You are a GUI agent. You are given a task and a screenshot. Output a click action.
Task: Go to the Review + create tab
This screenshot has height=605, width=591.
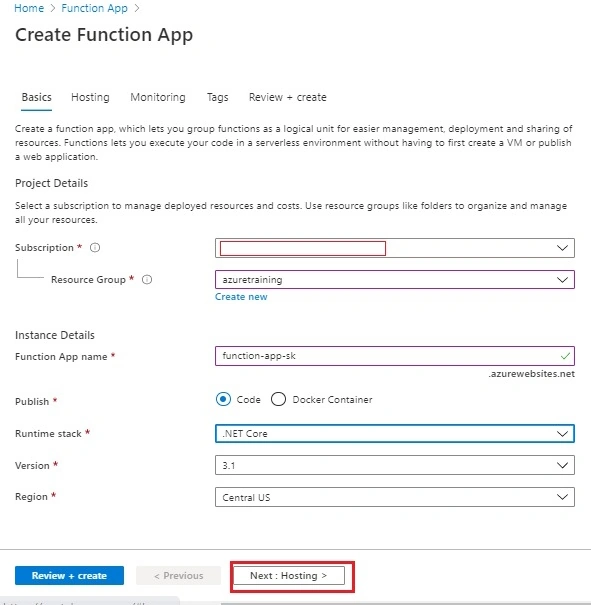click(x=287, y=97)
